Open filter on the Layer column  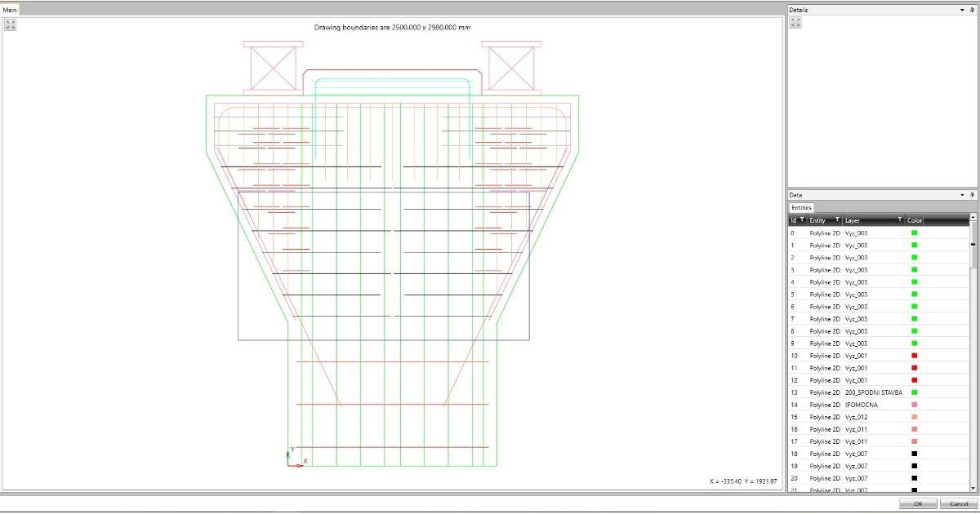coord(900,220)
